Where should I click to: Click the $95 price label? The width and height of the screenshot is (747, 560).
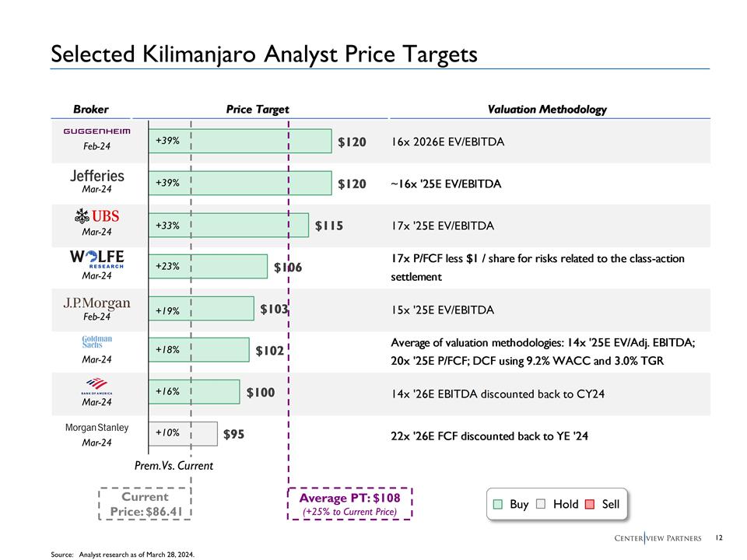pyautogui.click(x=234, y=434)
